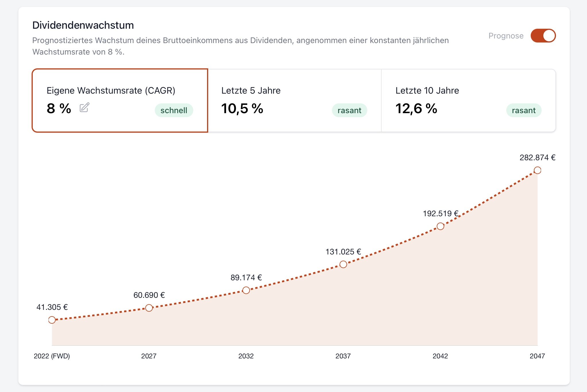Click the 2037 x-axis year label
Image resolution: width=587 pixels, height=392 pixels.
click(x=343, y=356)
